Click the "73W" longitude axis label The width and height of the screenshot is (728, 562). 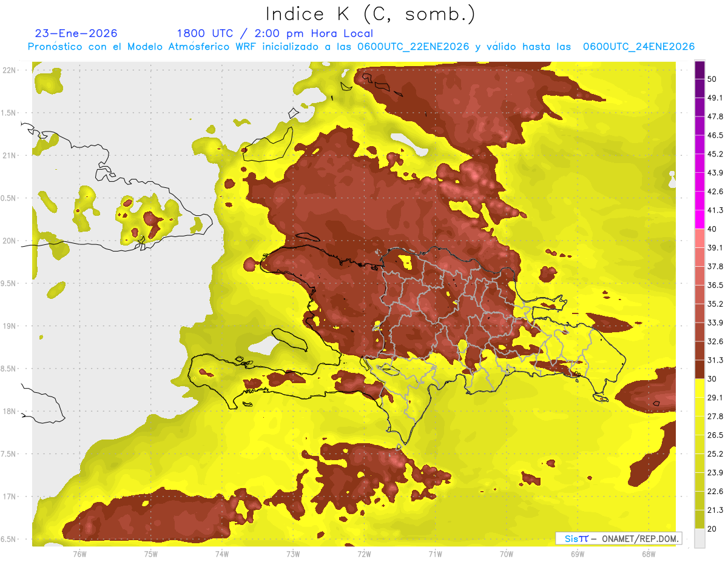293,554
